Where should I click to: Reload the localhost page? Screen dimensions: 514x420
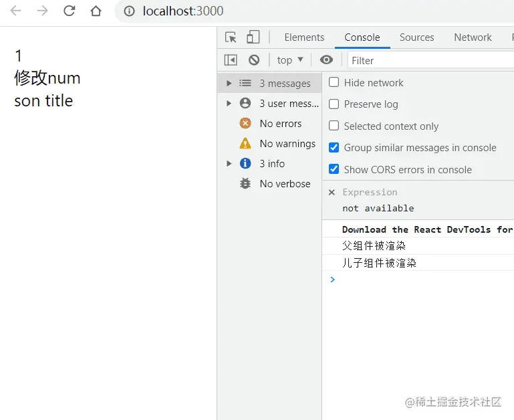[69, 11]
